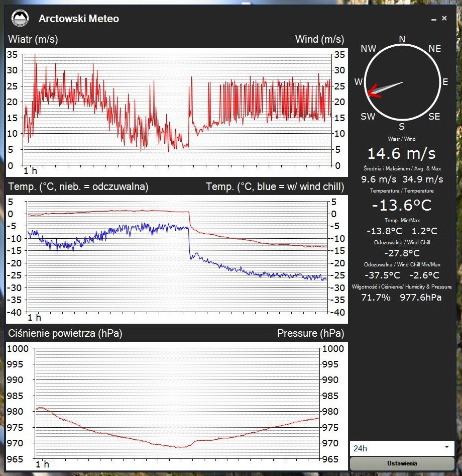Click the N label on the compass
The width and height of the screenshot is (462, 476).
[x=402, y=39]
